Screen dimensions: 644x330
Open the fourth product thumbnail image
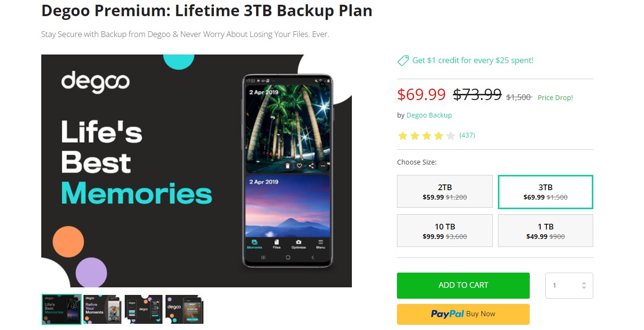184,309
